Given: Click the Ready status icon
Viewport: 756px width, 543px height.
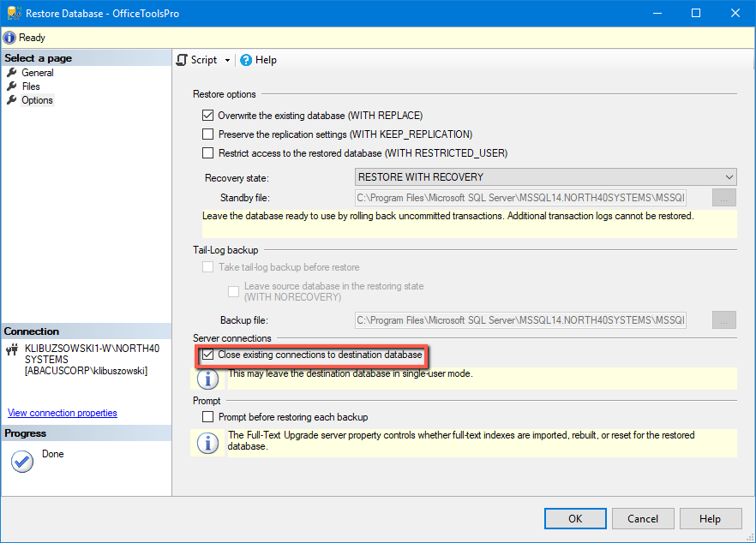Looking at the screenshot, I should (x=8, y=37).
